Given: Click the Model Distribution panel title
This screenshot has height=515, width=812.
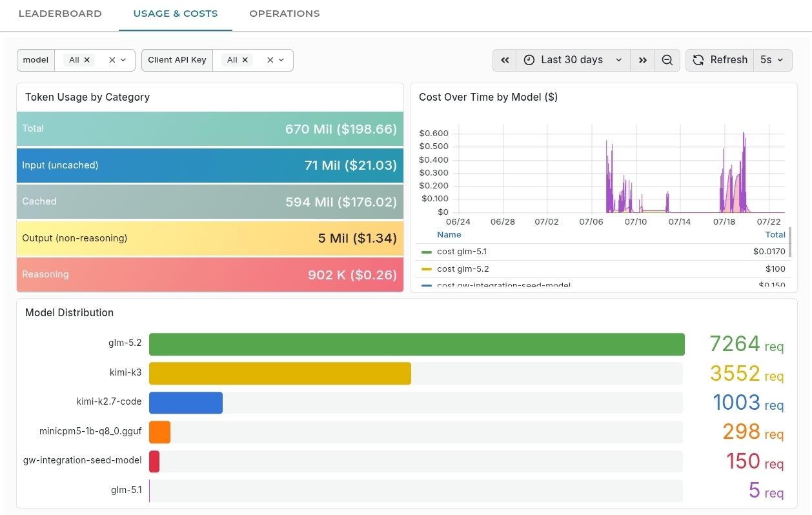Looking at the screenshot, I should (x=69, y=313).
